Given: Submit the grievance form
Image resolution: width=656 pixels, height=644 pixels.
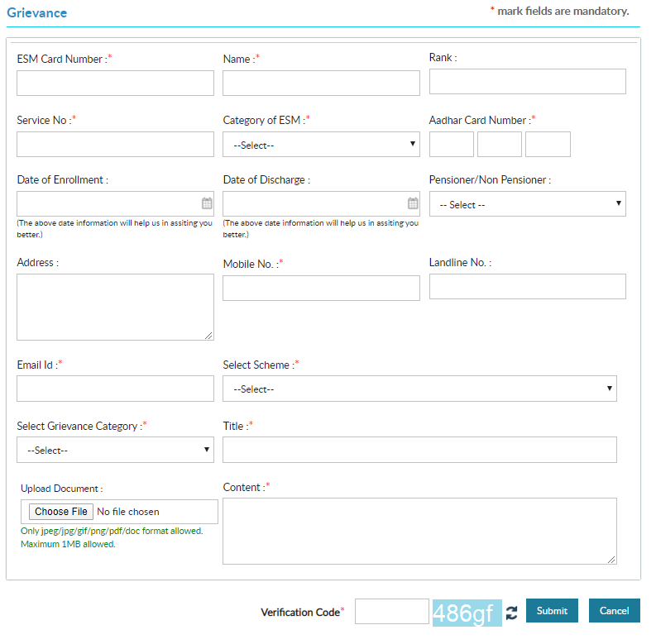Looking at the screenshot, I should pyautogui.click(x=552, y=611).
